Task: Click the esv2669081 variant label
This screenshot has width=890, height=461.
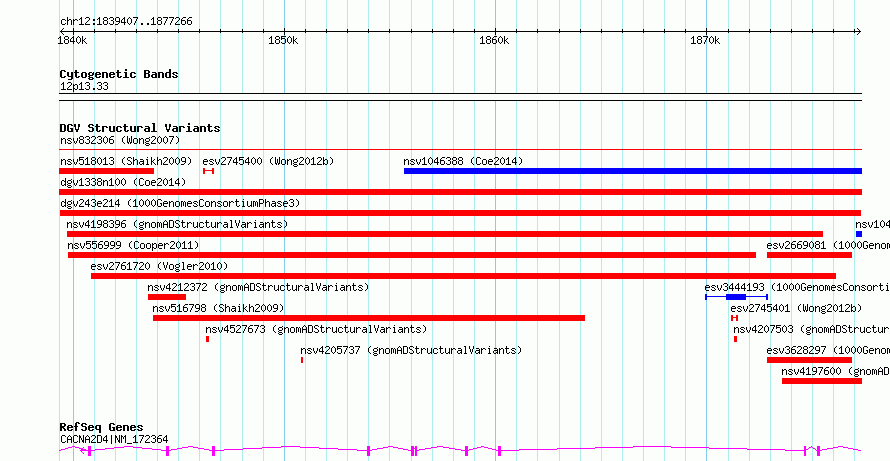Action: coord(828,245)
